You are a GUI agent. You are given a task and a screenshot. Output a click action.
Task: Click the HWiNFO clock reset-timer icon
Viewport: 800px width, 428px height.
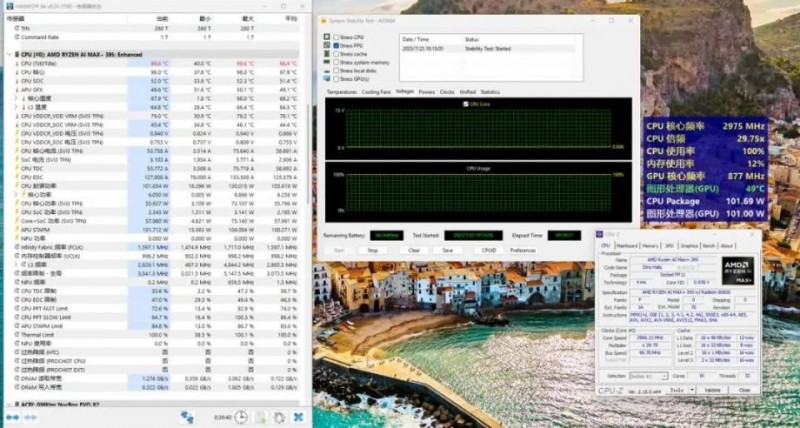tap(240, 417)
